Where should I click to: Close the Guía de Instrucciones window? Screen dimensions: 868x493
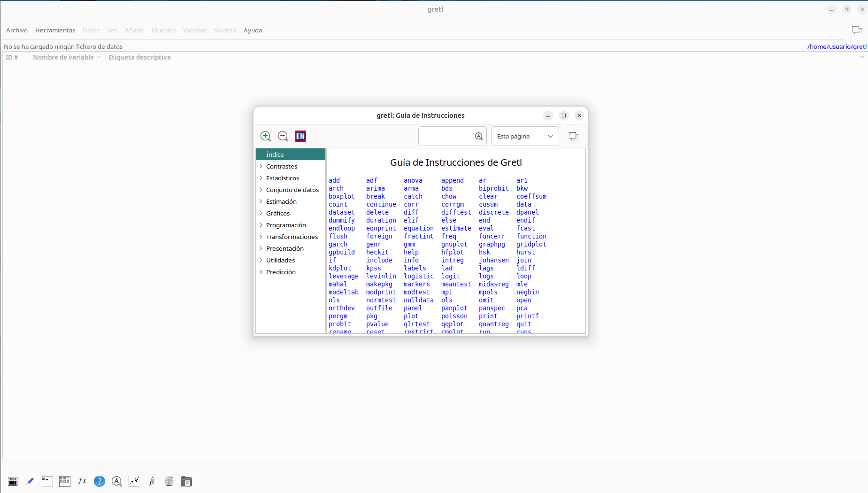click(579, 116)
